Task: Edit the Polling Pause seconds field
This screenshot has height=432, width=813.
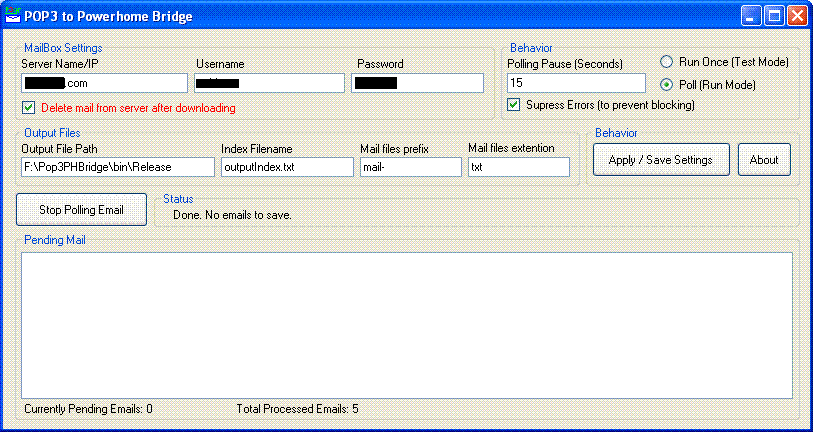Action: (577, 83)
